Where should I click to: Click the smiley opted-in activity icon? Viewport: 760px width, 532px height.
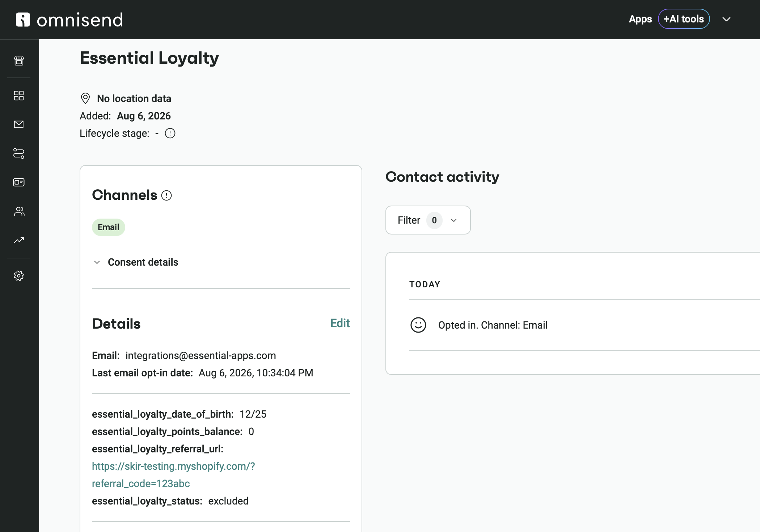[x=418, y=325]
